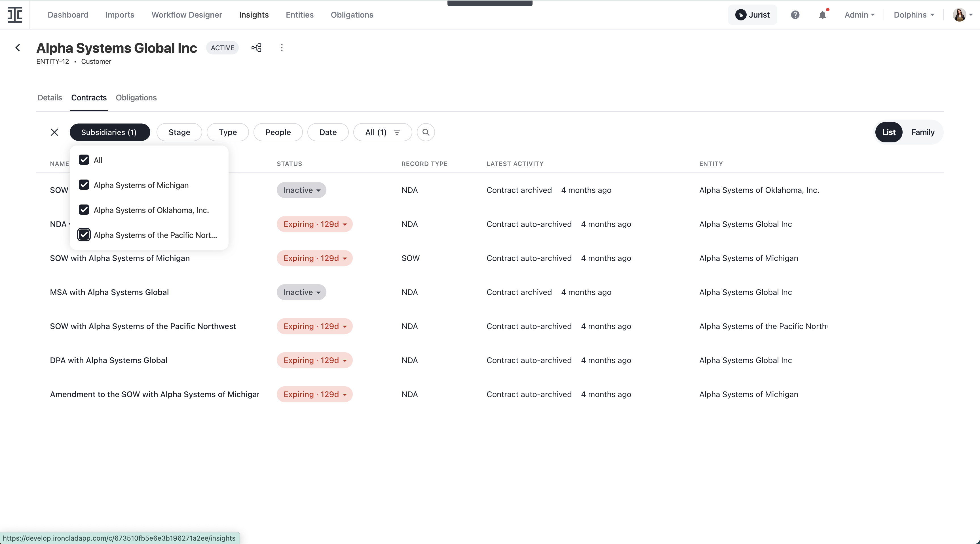Open the three-dot overflow menu near entity name
The image size is (980, 544).
[x=282, y=48]
